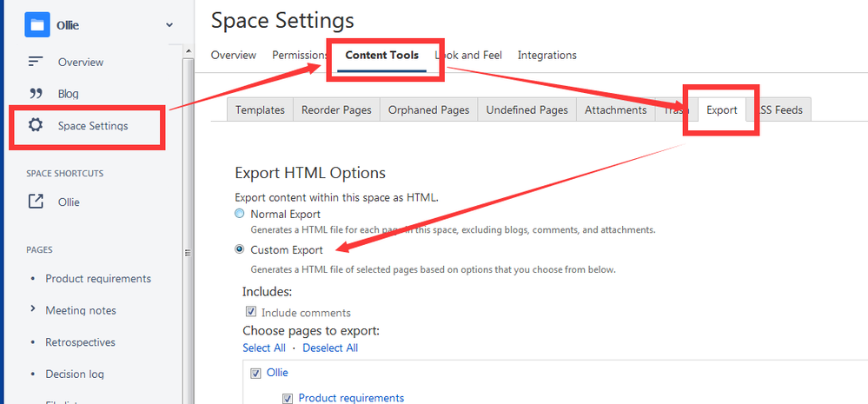Open the Ollie space shortcut link
Screen dimensions: 868x404
[x=69, y=202]
